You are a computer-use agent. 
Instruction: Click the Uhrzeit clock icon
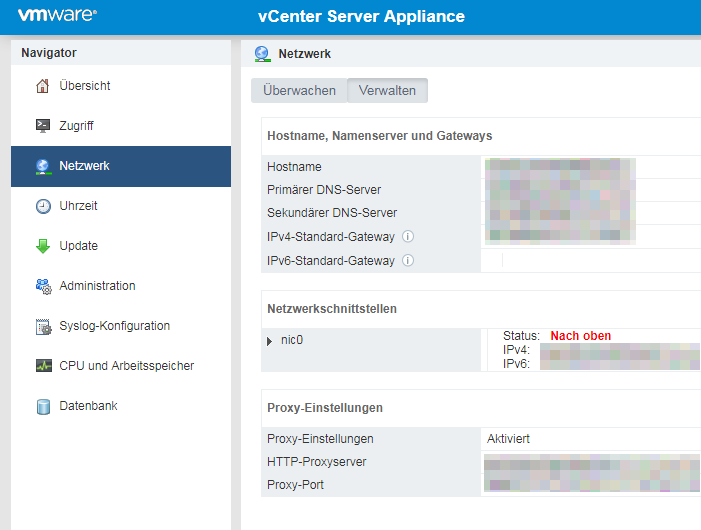pyautogui.click(x=43, y=206)
